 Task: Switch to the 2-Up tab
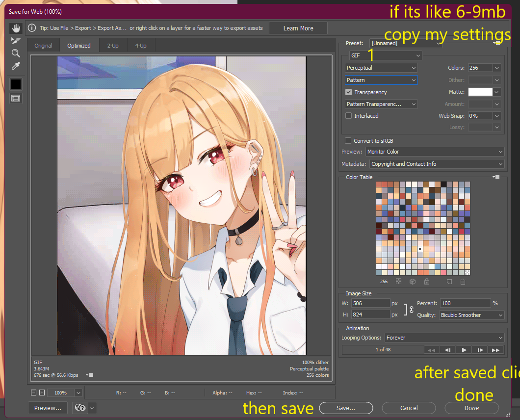click(x=113, y=46)
